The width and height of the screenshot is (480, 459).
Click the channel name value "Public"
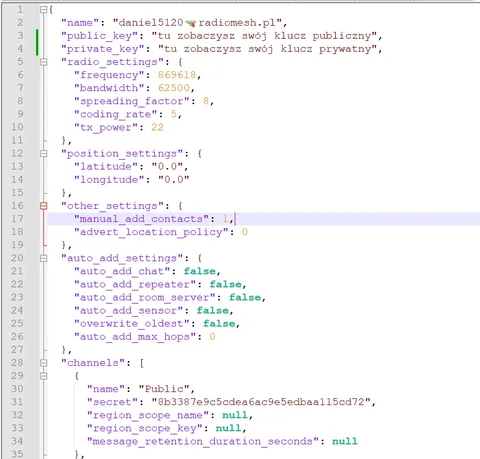point(164,389)
